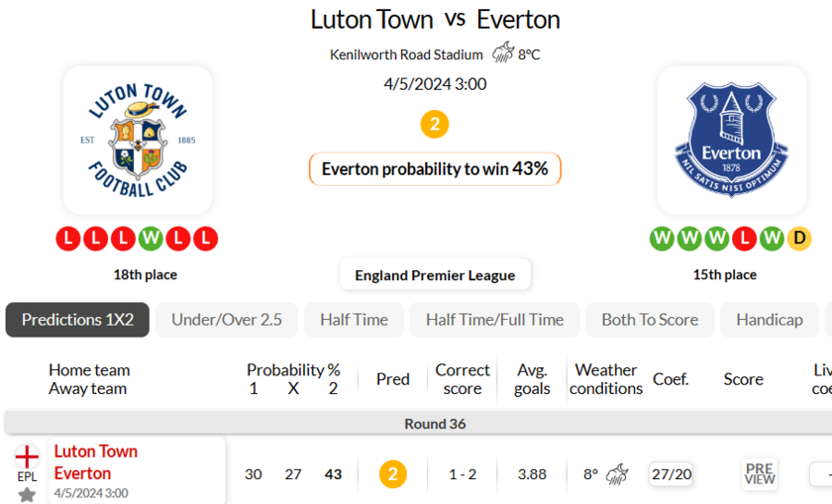
Task: Switch to the Under/Over 2.5 tab
Action: click(227, 320)
